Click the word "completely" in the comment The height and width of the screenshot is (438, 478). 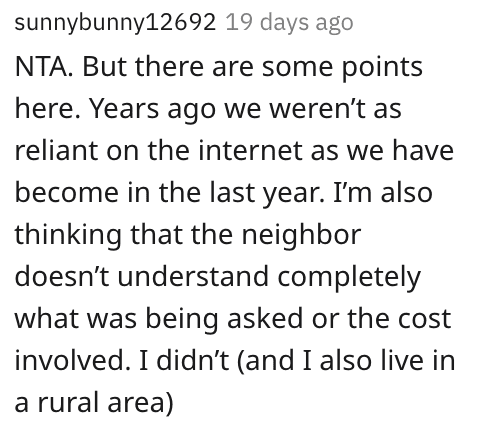point(349,278)
